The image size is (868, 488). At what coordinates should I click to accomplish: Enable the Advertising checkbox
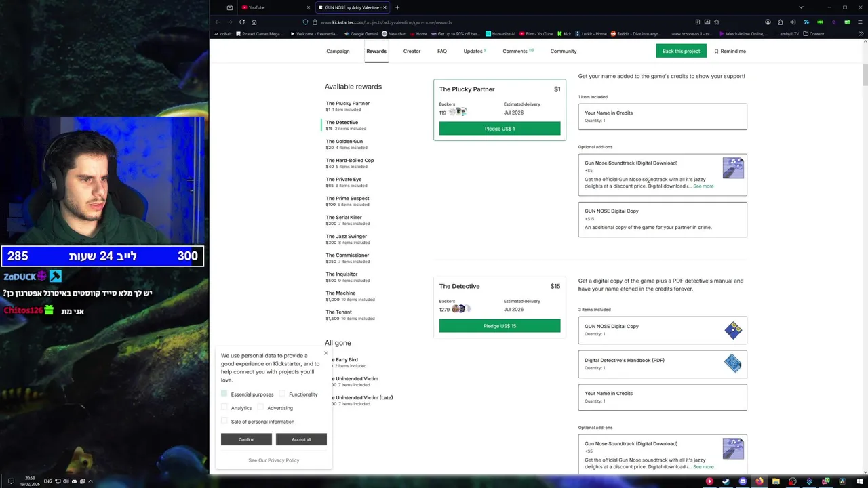point(260,407)
